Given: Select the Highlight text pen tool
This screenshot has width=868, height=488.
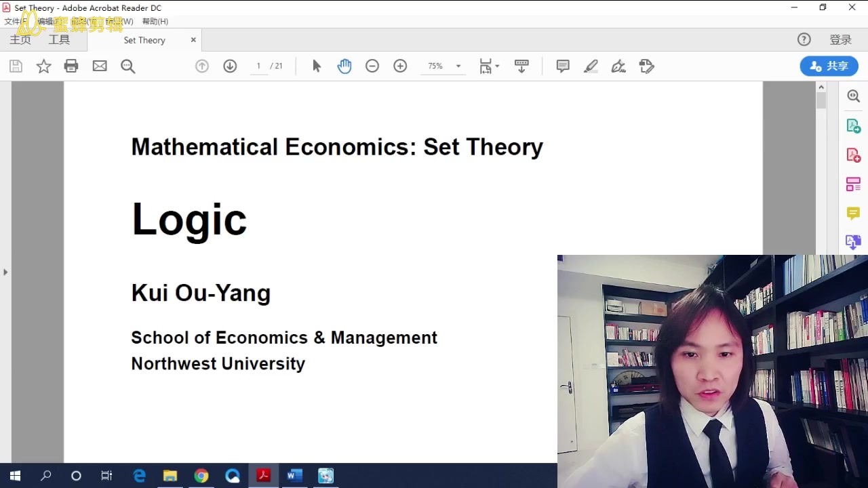Looking at the screenshot, I should coord(591,66).
